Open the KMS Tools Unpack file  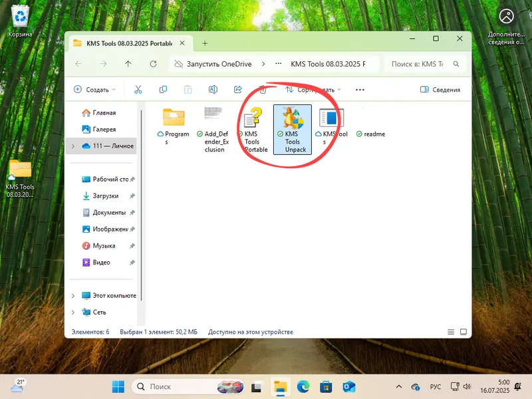(293, 128)
